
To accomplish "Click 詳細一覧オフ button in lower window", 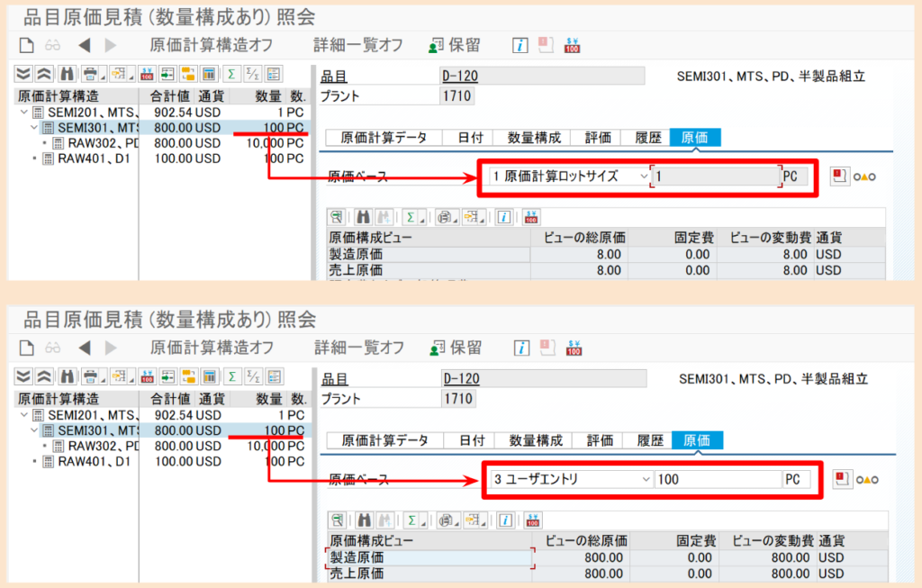I will point(359,348).
